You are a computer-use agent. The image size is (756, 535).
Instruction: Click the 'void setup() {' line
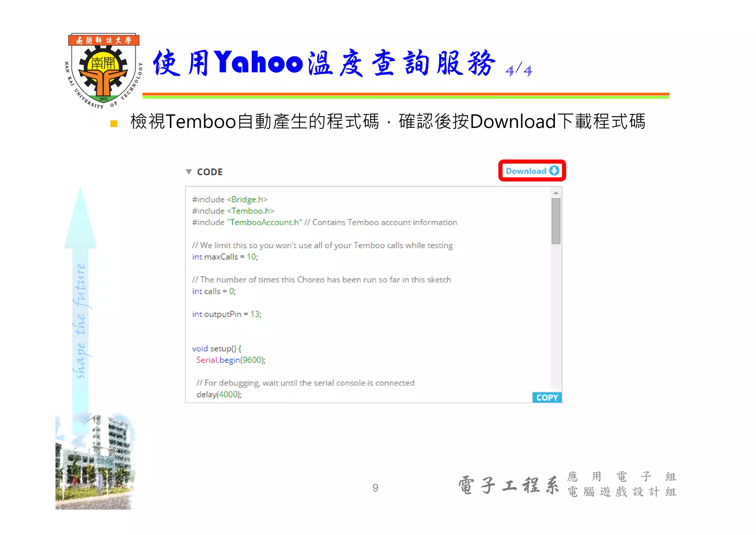[217, 348]
